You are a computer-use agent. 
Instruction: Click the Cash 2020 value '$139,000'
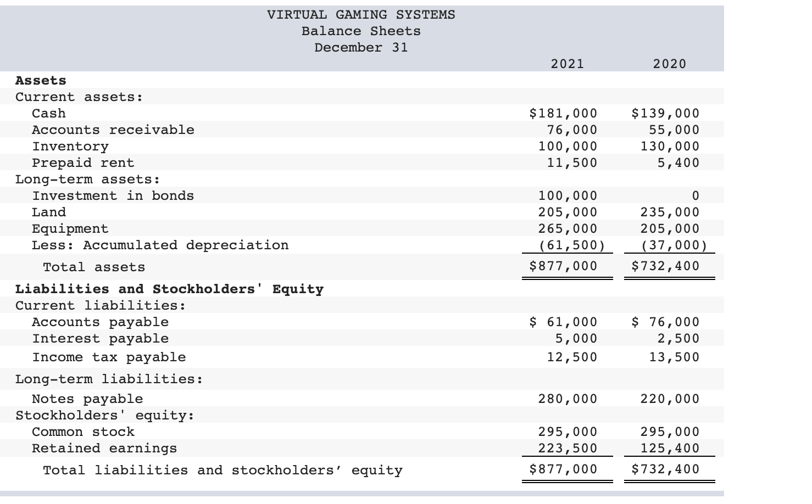coord(665,113)
